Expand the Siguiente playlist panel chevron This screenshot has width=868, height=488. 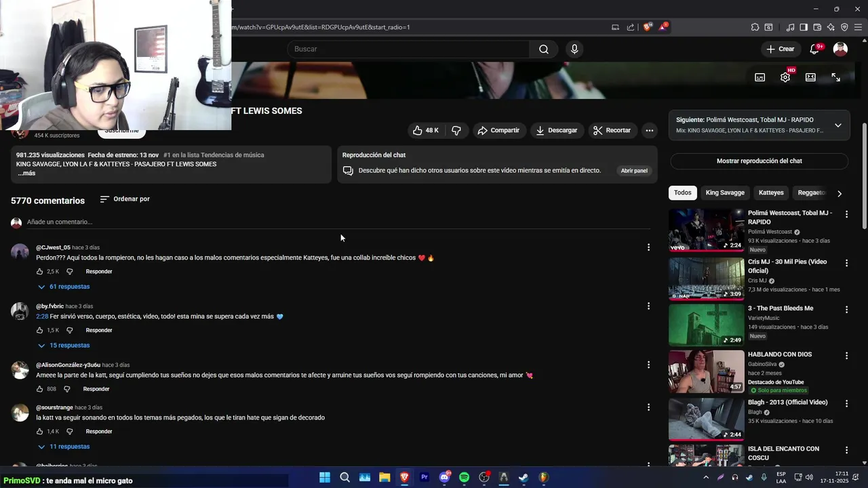[x=837, y=125]
